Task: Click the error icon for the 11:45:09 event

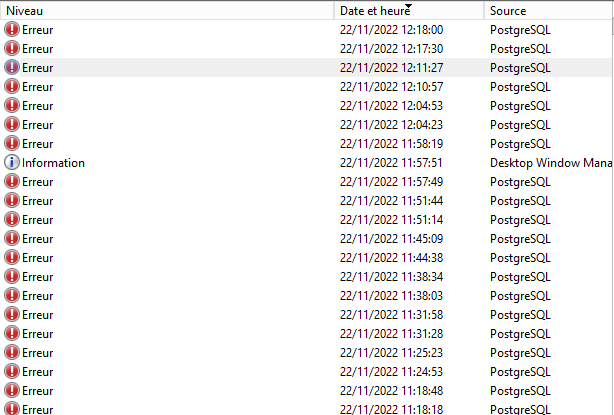Action: click(12, 238)
